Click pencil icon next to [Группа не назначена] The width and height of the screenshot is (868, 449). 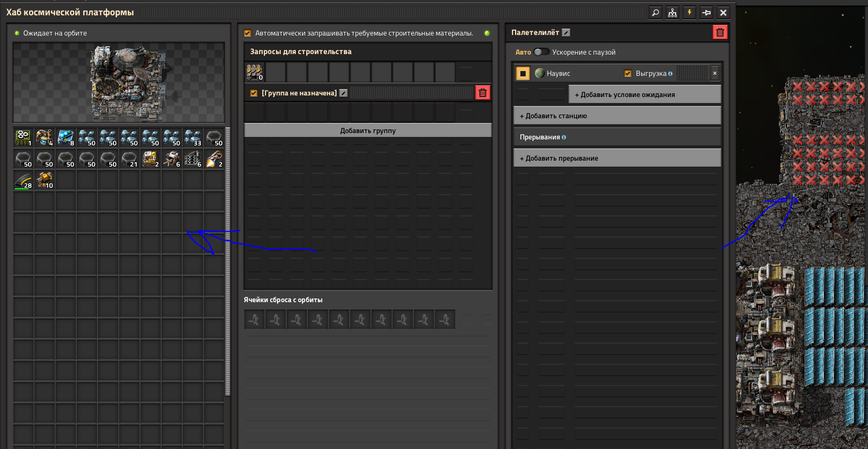(343, 93)
